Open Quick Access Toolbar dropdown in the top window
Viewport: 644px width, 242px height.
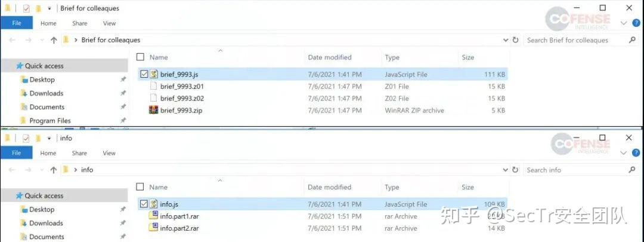[49, 9]
